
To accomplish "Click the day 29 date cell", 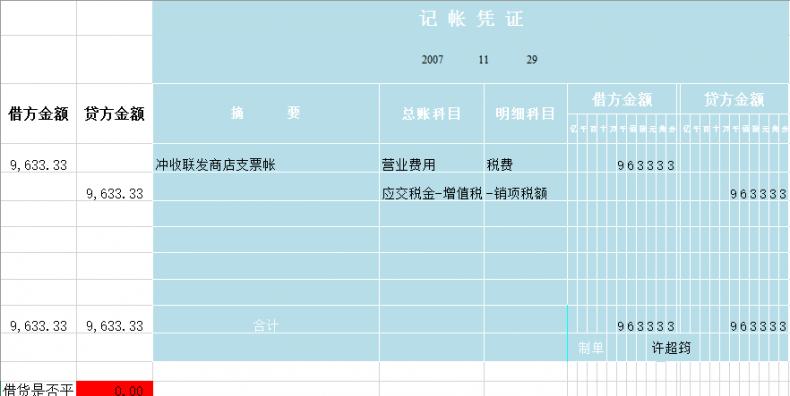I will pos(532,59).
